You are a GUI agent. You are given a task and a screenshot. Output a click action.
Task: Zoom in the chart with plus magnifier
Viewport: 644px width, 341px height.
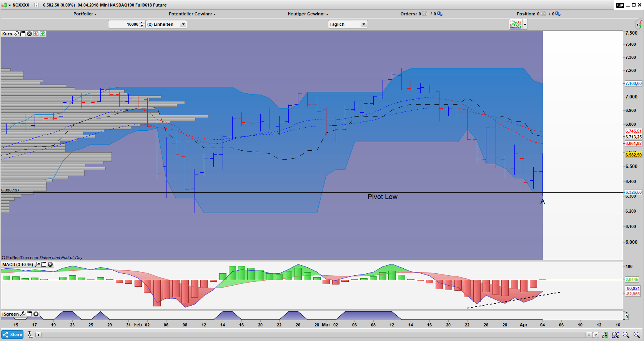pos(637,335)
